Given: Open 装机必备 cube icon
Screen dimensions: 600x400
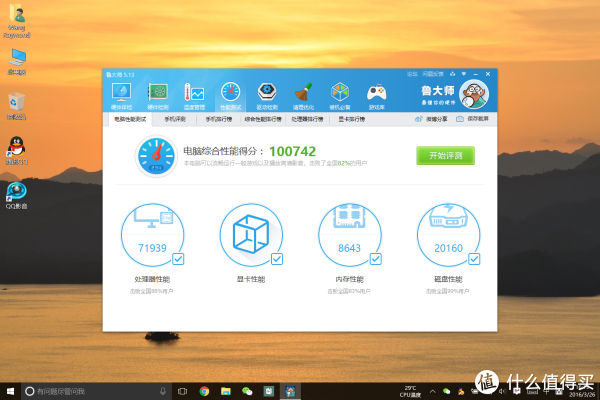Looking at the screenshot, I should click(x=340, y=96).
